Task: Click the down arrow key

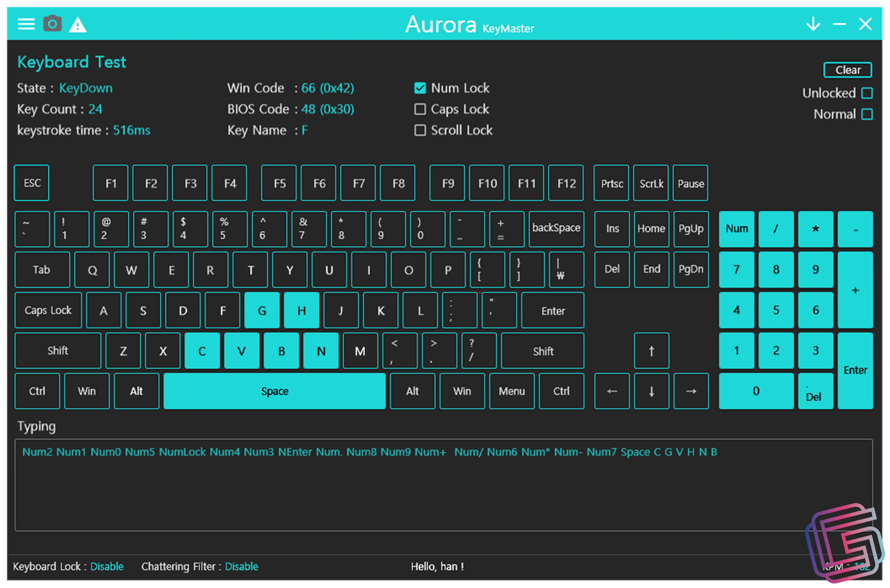Action: pos(651,391)
